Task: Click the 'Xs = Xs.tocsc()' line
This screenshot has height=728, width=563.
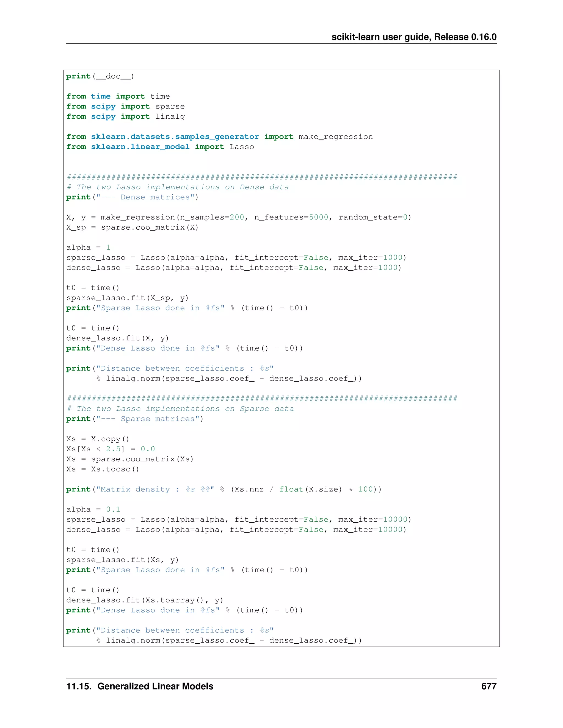Action: [103, 469]
